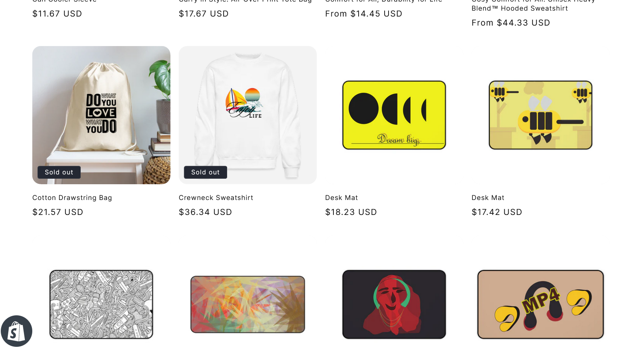Screen dimensions: 644x348
Task: Open the yellow Dream big desk mat image
Action: 394,115
